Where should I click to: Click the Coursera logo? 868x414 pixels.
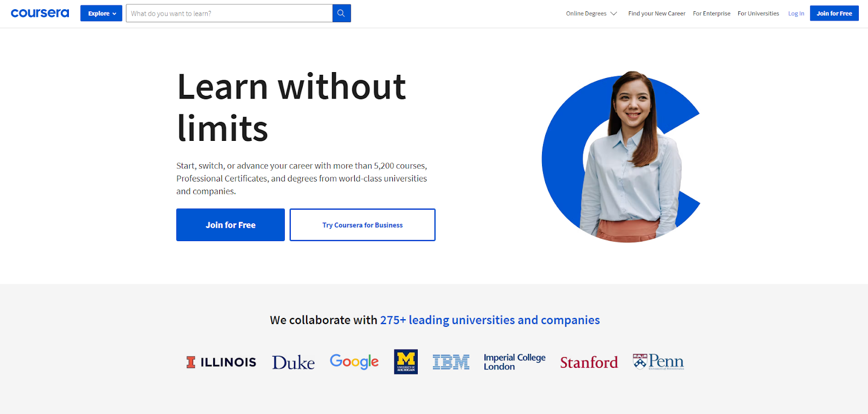[x=40, y=13]
